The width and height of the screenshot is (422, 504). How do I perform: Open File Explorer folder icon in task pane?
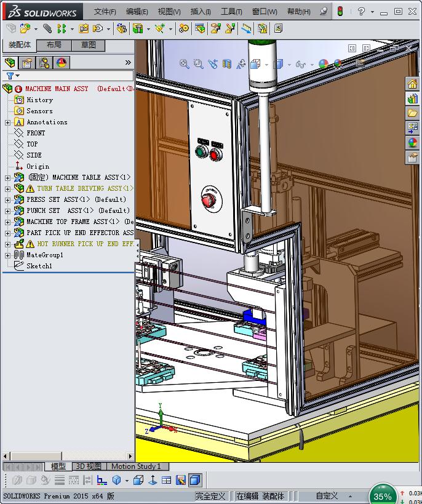pyautogui.click(x=412, y=113)
